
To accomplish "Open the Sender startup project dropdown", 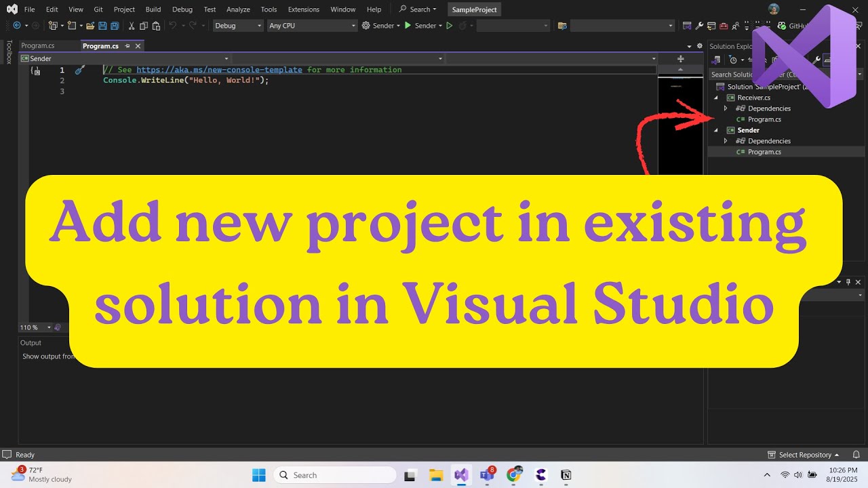I will click(380, 26).
